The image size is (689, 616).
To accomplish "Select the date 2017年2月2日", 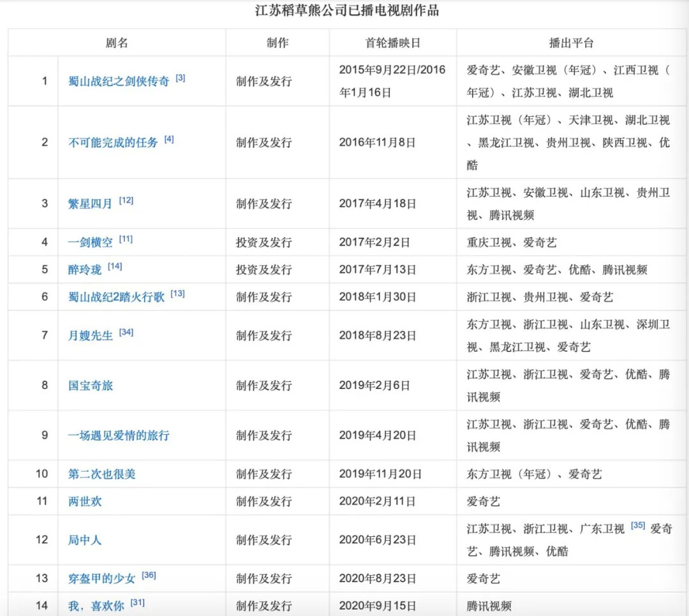I will pos(374,242).
